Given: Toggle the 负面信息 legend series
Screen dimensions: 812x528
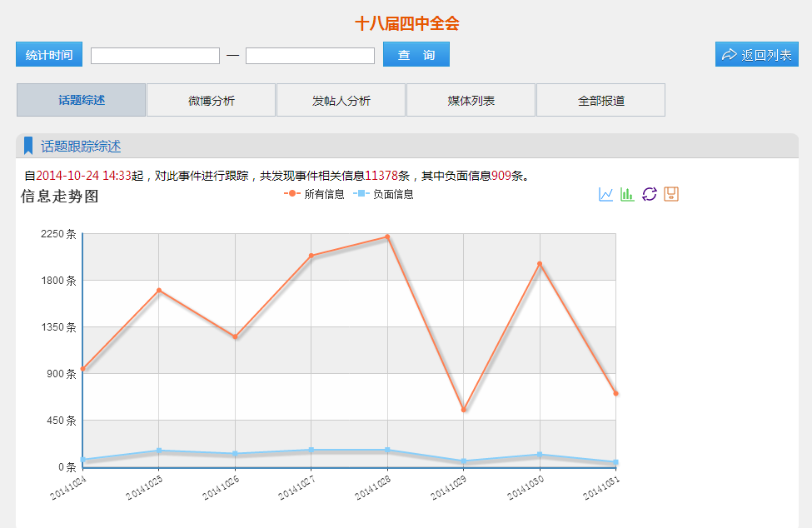Looking at the screenshot, I should [x=383, y=194].
